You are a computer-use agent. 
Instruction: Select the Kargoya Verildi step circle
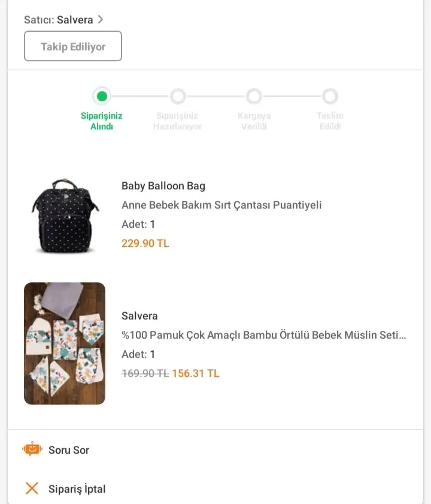tap(254, 96)
